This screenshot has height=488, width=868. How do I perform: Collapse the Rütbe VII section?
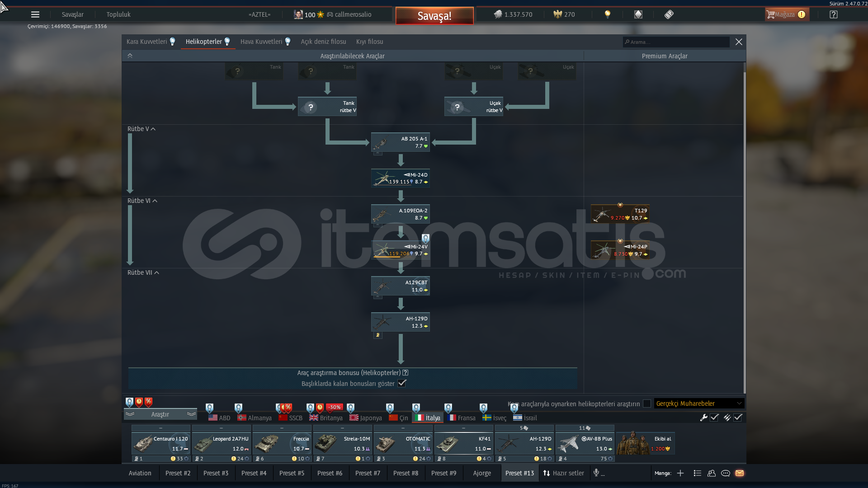(143, 272)
